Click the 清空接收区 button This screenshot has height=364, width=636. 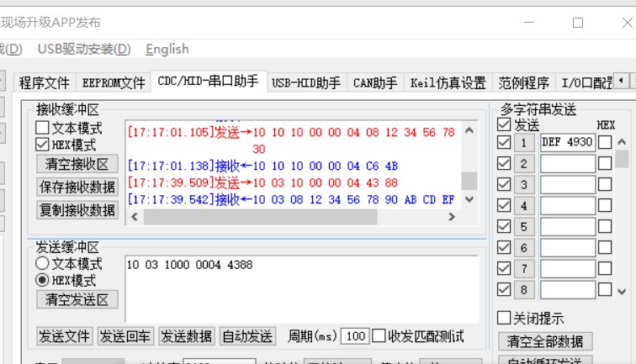pos(77,164)
